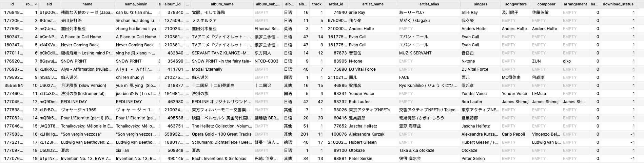The height and width of the screenshot is (163, 644).
Task: Click the name_pinyin cell chi ren shuo yi
Action: [x=130, y=77]
